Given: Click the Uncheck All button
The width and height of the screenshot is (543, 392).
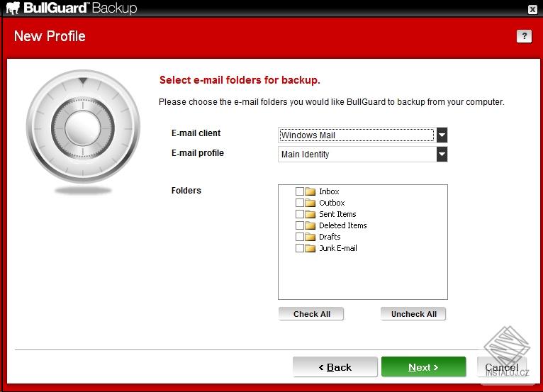Looking at the screenshot, I should pyautogui.click(x=413, y=314).
